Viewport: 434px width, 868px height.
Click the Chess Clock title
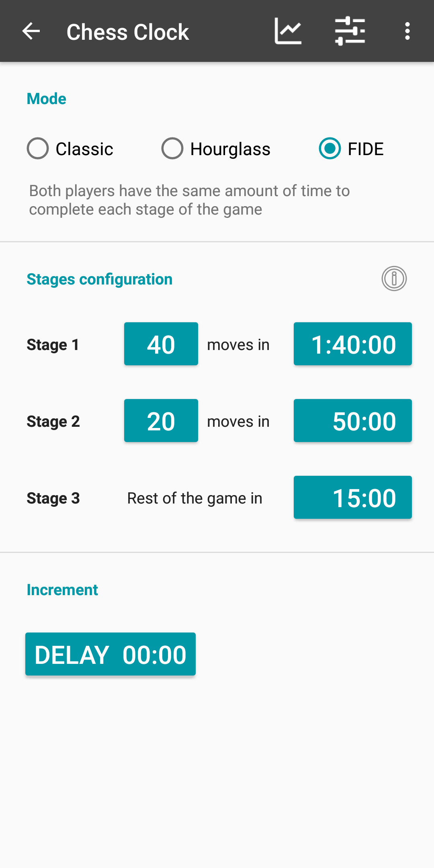click(128, 32)
